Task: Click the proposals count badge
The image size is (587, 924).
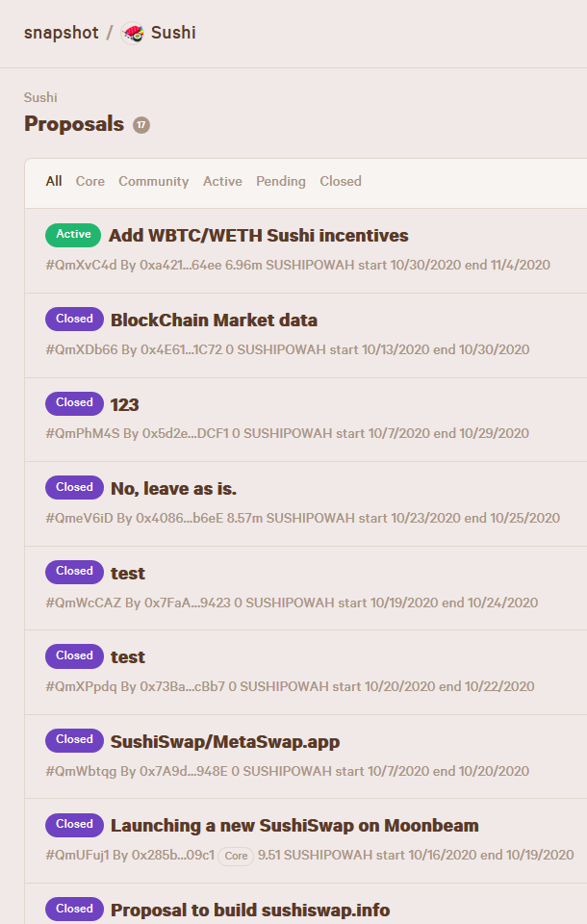Action: coord(141,125)
